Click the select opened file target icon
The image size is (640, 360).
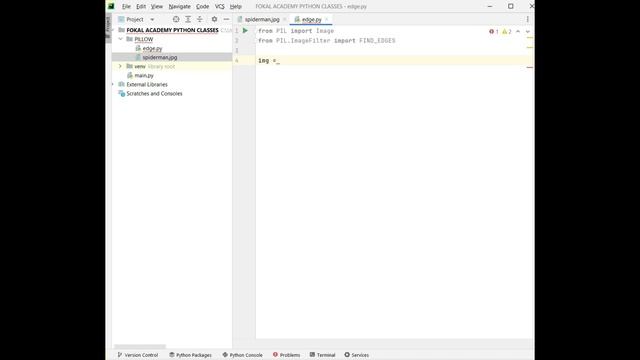point(176,19)
